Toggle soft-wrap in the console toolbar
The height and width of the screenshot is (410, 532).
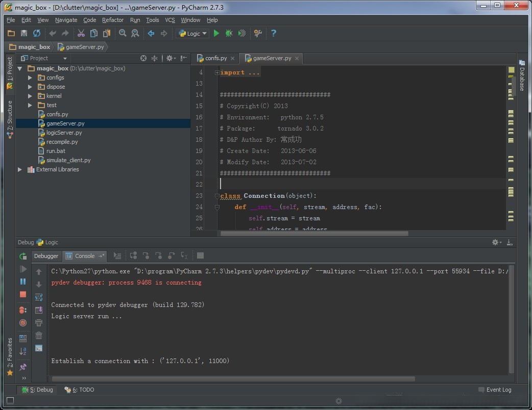39,297
